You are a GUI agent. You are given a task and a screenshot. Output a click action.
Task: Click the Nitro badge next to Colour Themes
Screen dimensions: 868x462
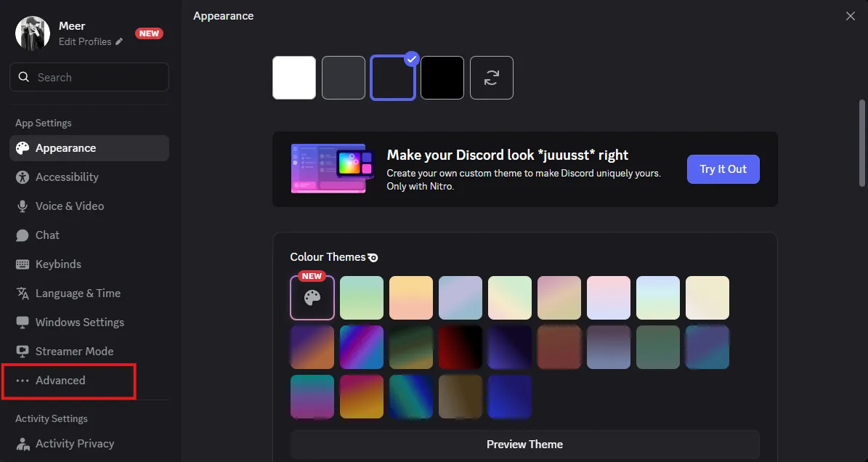click(373, 257)
